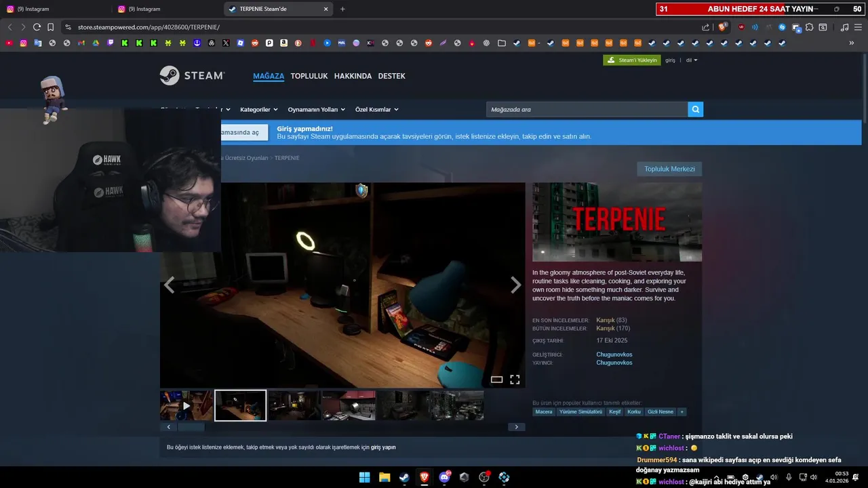Bookmark this page with bookmark icon
This screenshot has height=488, width=868.
(x=50, y=27)
